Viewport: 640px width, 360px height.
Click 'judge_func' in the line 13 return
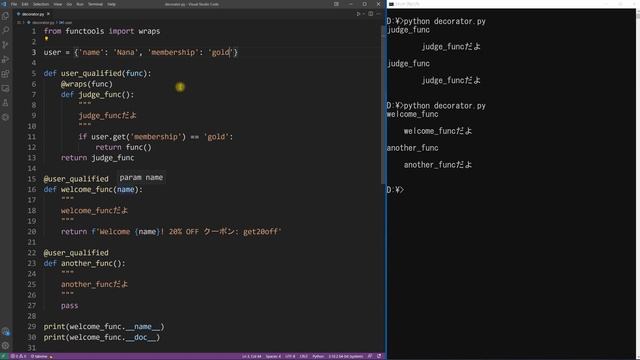[x=113, y=158]
